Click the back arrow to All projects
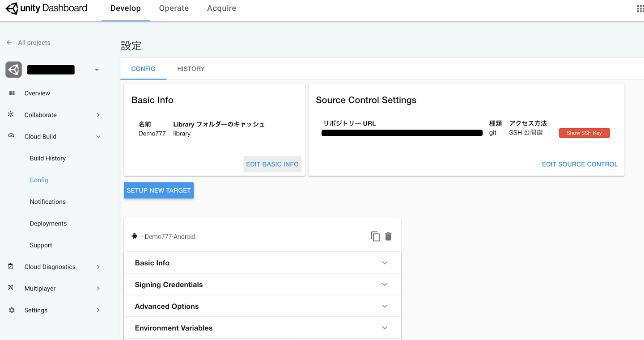 [x=9, y=42]
